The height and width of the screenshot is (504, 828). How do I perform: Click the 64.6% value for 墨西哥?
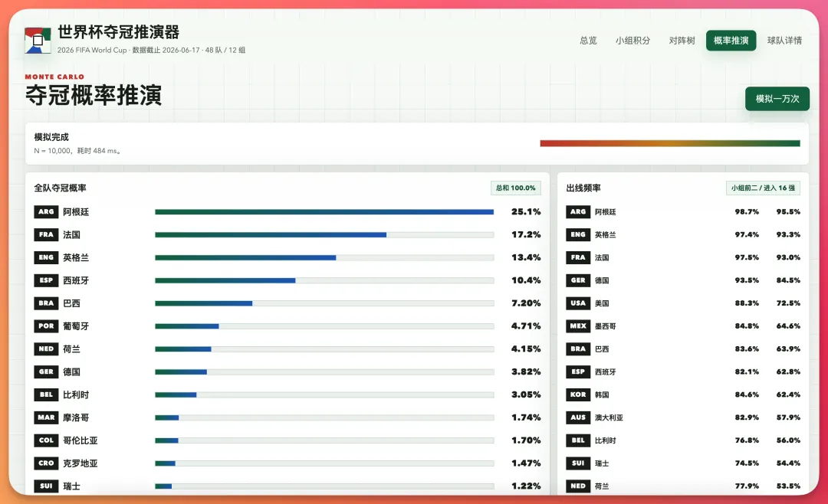pyautogui.click(x=788, y=326)
